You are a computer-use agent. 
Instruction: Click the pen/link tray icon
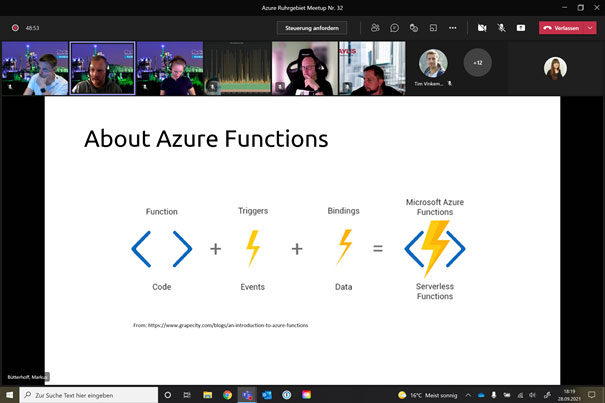547,395
